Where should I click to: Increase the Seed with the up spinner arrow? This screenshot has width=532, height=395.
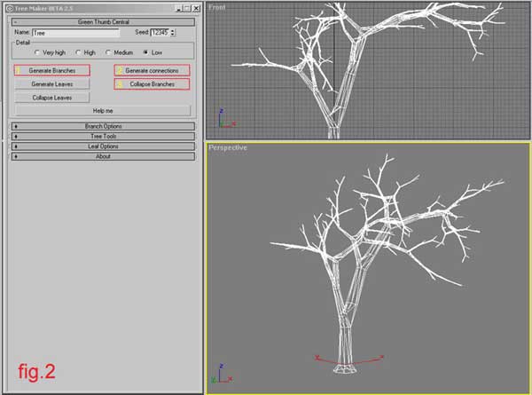[172, 30]
